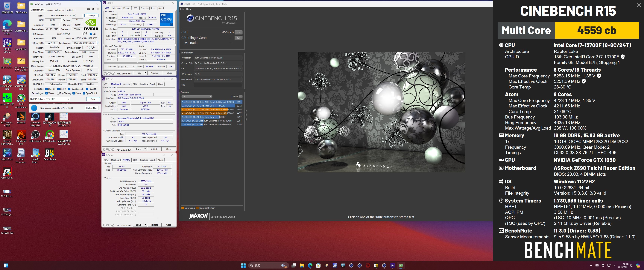The height and width of the screenshot is (270, 644).
Task: Toggle the DirectML checkbox
Action: point(87,89)
